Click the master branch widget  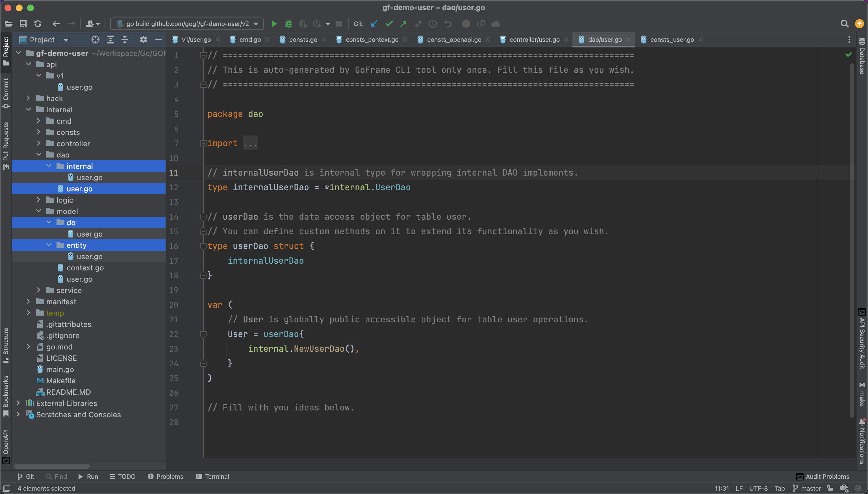[807, 488]
